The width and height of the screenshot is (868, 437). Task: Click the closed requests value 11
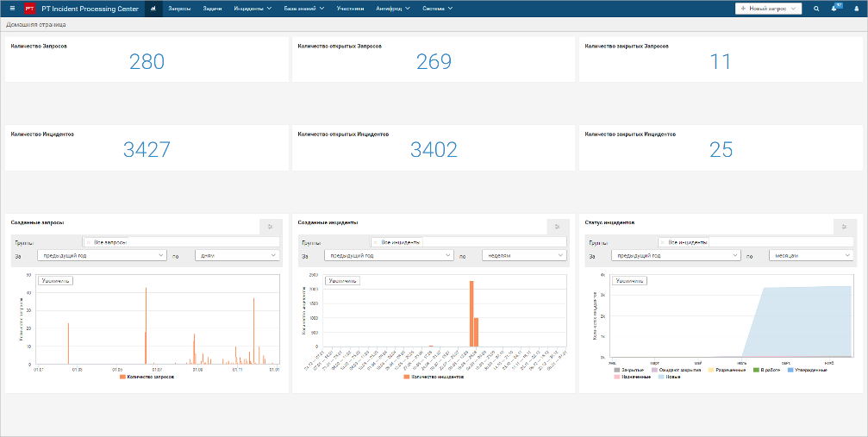pyautogui.click(x=721, y=62)
